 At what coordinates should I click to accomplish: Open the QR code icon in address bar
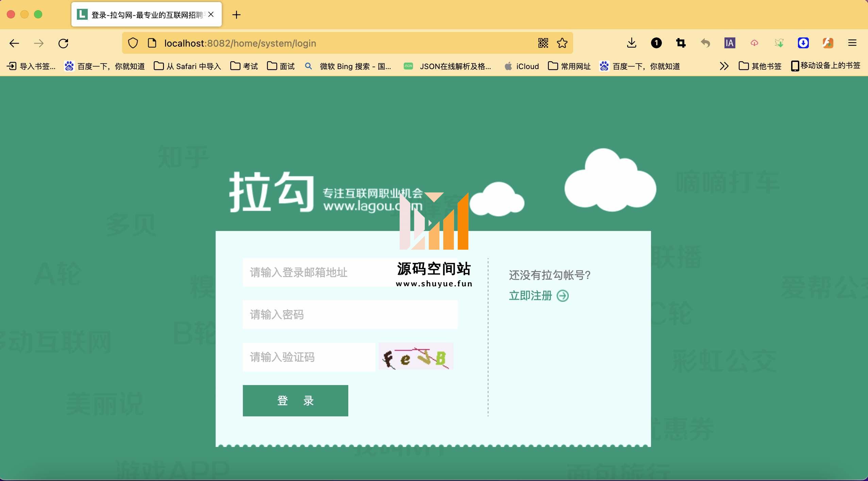point(543,43)
